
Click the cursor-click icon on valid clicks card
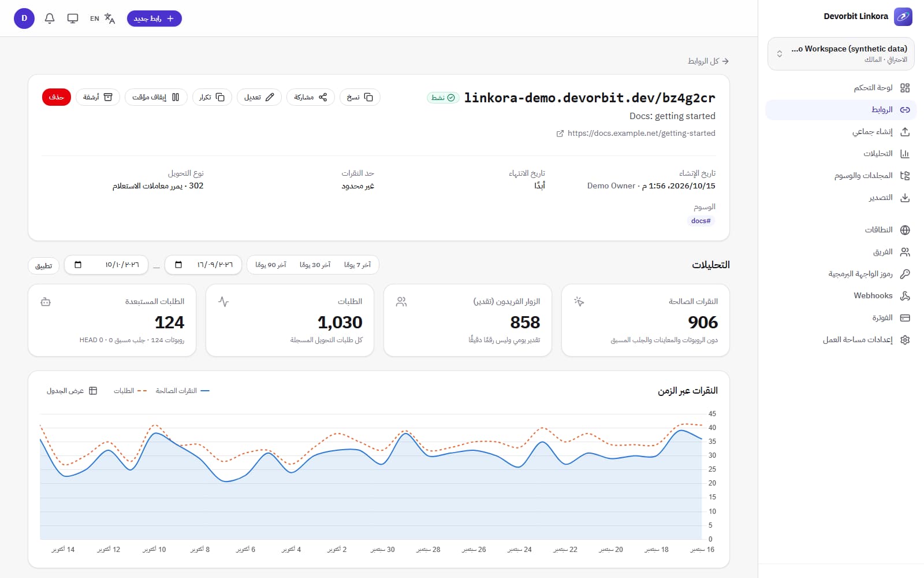[x=579, y=302]
